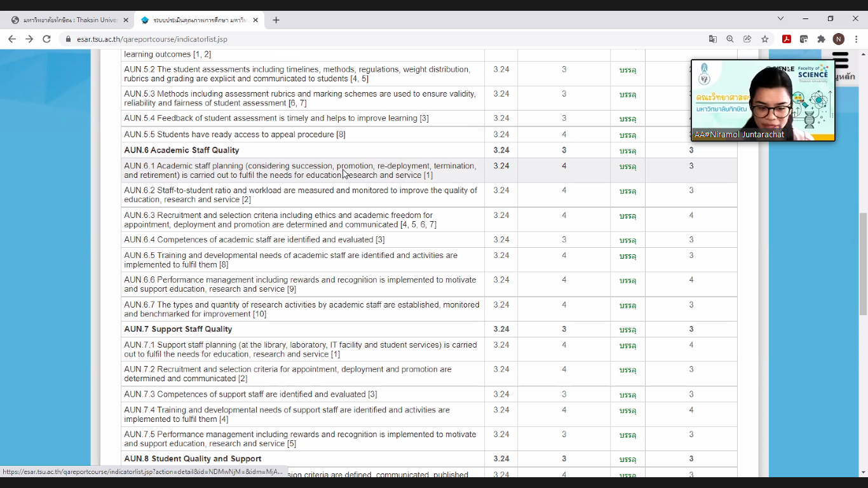Go back using the back arrow icon

tap(13, 38)
